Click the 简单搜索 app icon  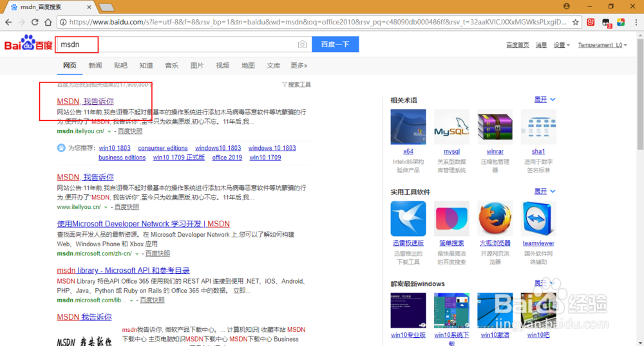[x=451, y=219]
